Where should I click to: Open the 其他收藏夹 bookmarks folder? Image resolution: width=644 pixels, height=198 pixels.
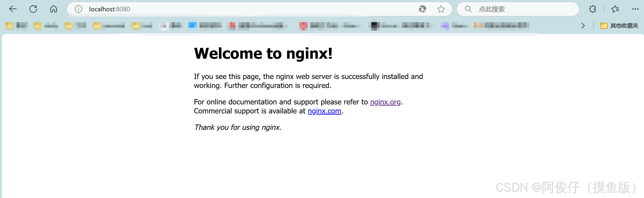619,25
